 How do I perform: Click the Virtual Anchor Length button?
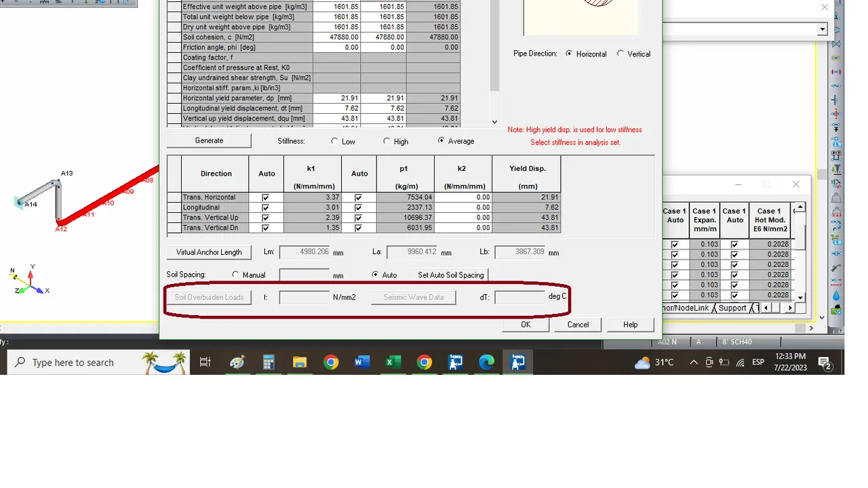click(209, 252)
